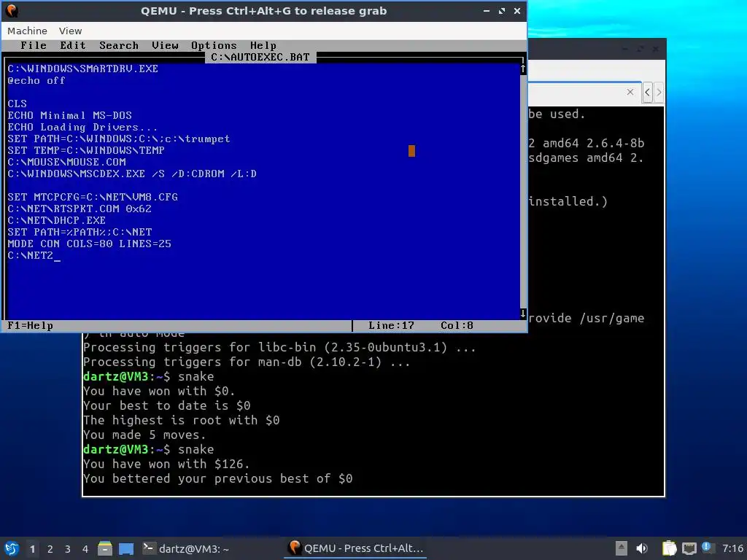Open the File menu in DOS editor

point(34,45)
